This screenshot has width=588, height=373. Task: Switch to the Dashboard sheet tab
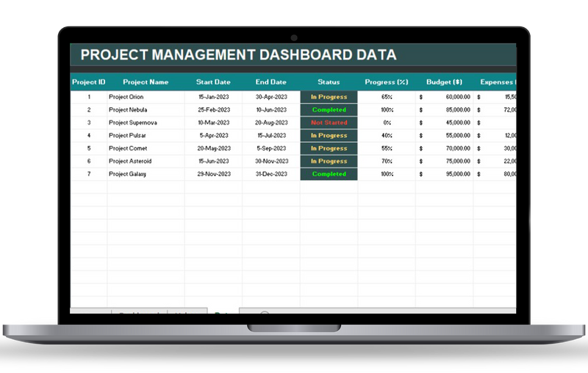[x=140, y=315]
